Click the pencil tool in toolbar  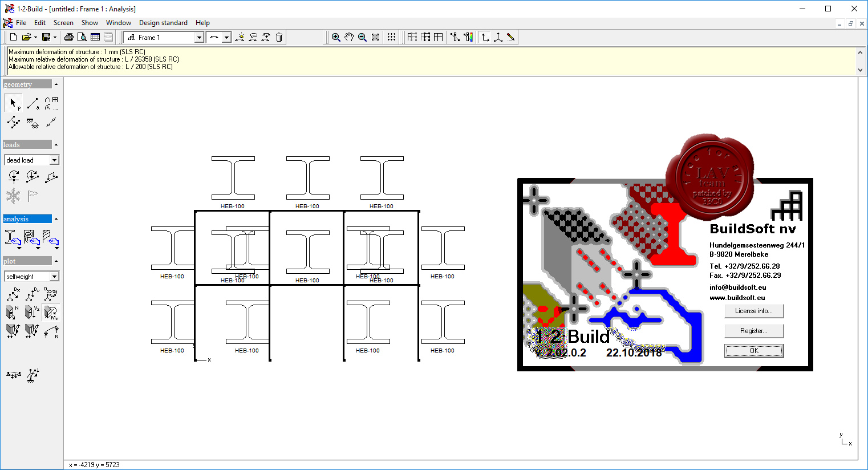(511, 37)
